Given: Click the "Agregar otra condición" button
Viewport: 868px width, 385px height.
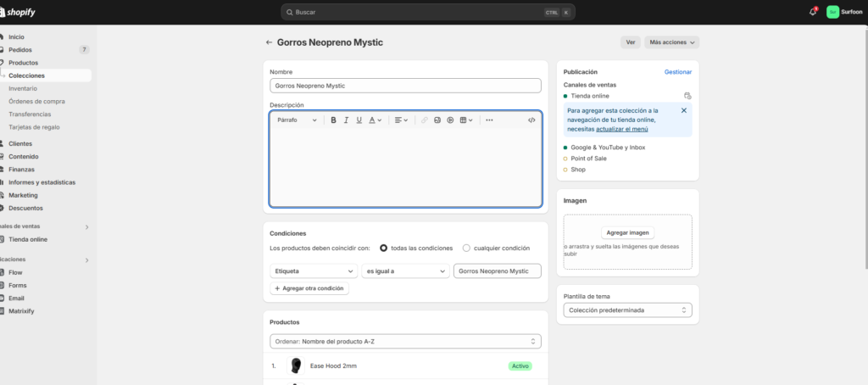Looking at the screenshot, I should (x=309, y=288).
